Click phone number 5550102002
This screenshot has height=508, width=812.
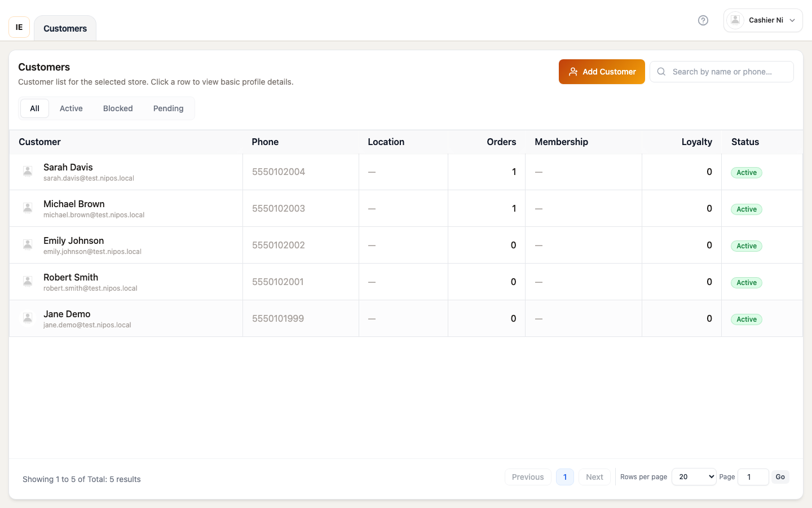click(279, 245)
